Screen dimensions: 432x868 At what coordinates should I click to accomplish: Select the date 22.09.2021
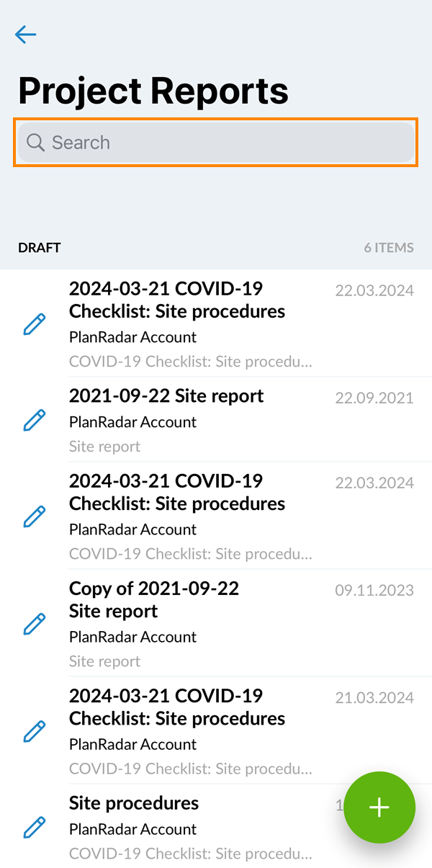point(374,398)
